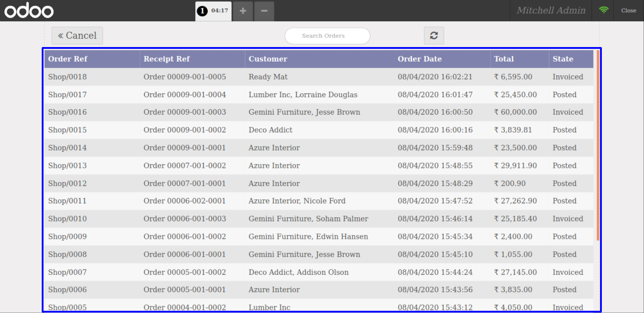Click total ₹ 60,000.00

pyautogui.click(x=515, y=112)
